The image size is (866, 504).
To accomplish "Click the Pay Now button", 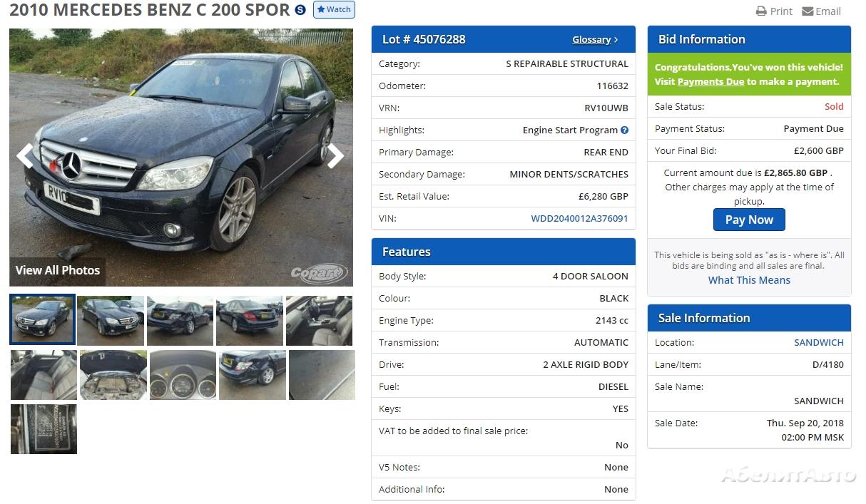I will coord(749,220).
